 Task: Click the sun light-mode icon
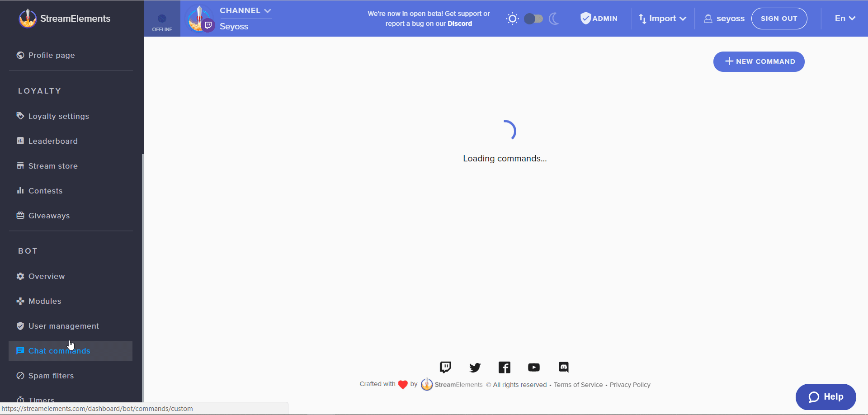pos(512,19)
